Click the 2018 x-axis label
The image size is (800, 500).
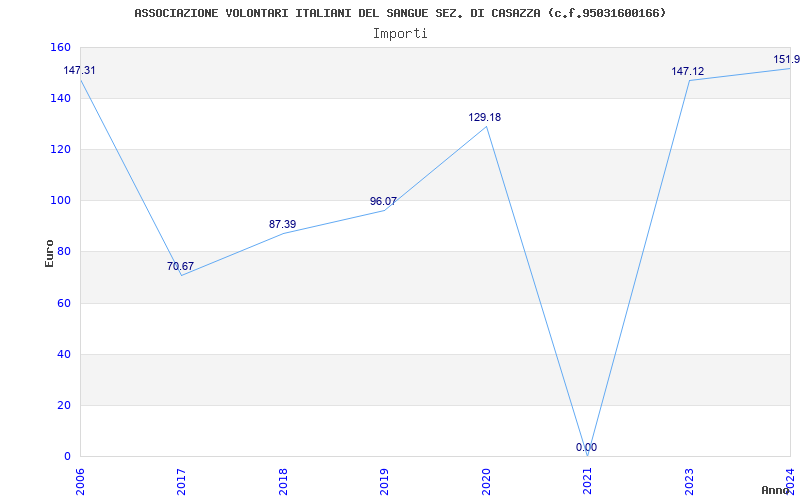coord(283,481)
